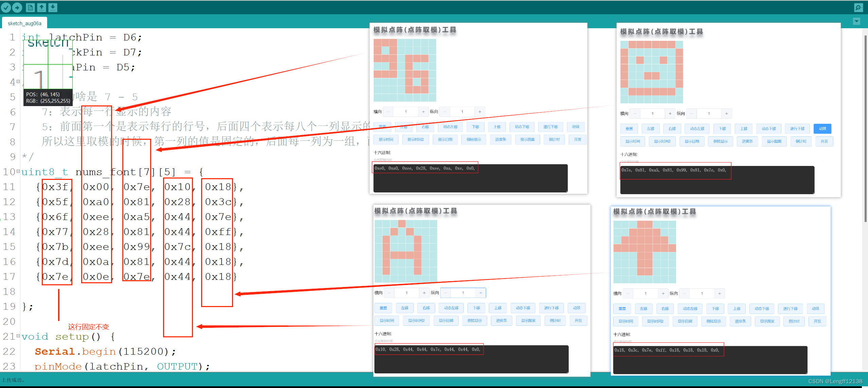Click code line 22 Serial.begin(115200)
Image resolution: width=868 pixels, height=388 pixels.
tap(105, 351)
